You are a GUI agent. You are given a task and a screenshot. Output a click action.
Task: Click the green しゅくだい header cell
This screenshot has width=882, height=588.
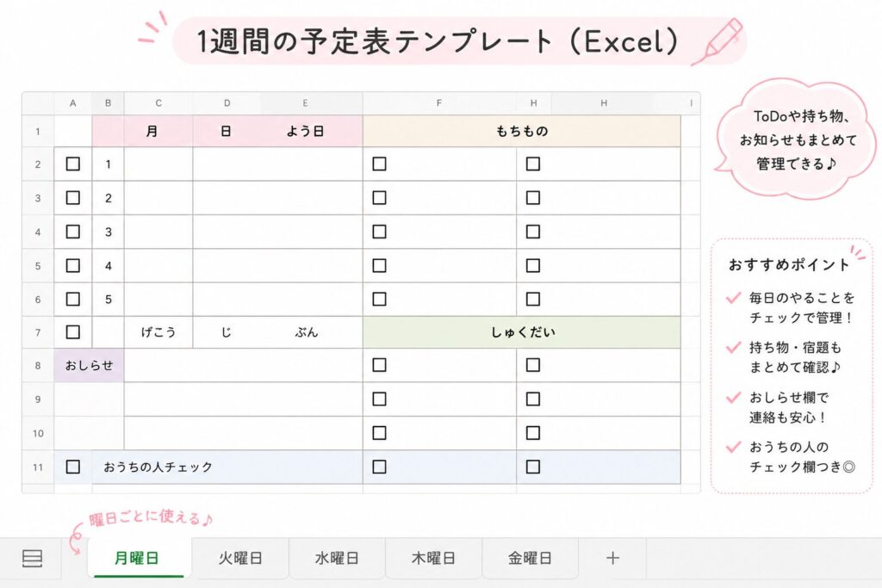522,332
